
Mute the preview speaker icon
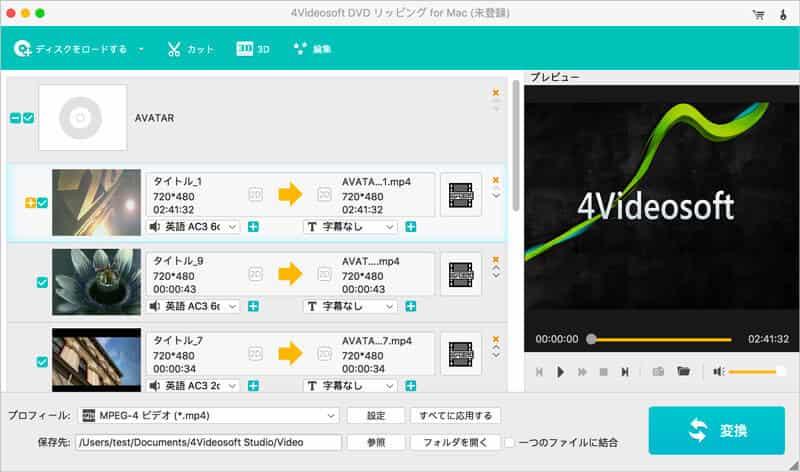(x=718, y=372)
